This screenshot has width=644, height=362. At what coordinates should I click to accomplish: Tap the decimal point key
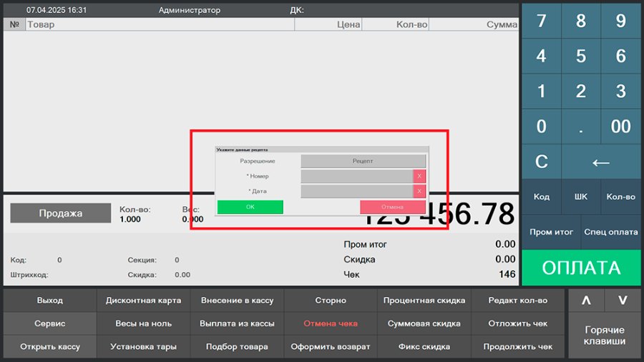(581, 127)
